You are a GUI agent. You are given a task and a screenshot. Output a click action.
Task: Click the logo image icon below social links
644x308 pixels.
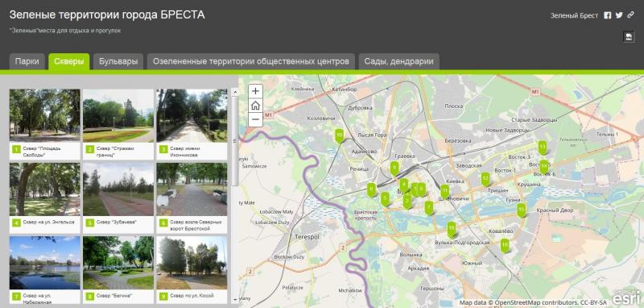[628, 36]
